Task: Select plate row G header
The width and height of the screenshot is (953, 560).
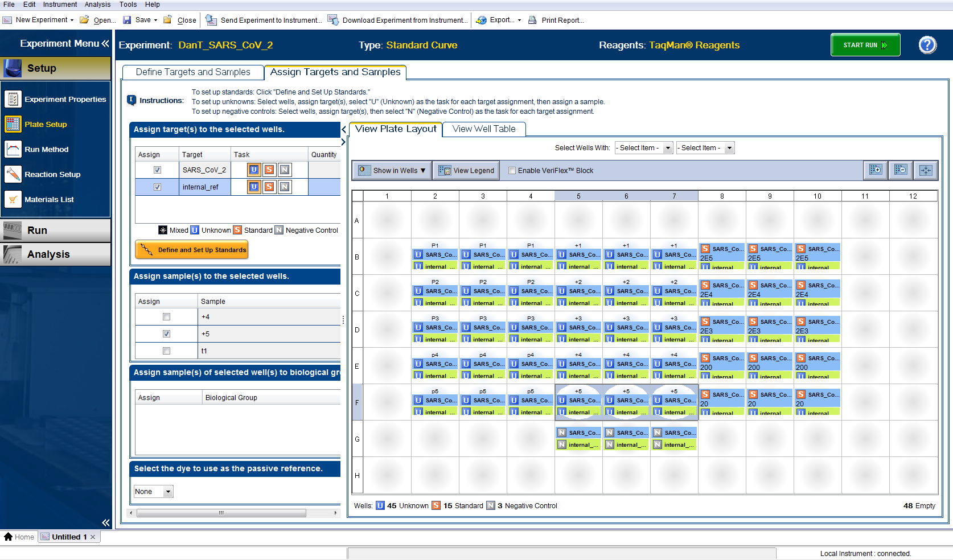Action: point(358,439)
